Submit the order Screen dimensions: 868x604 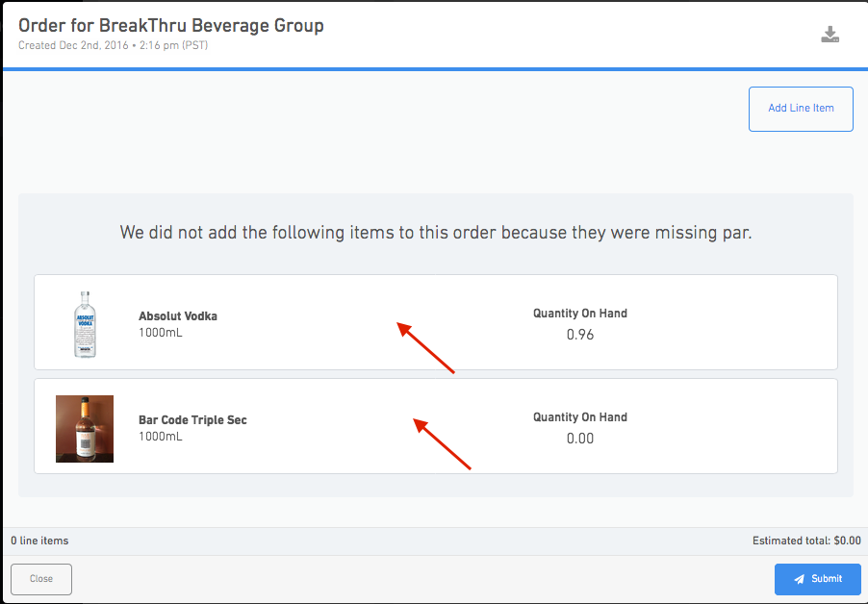817,579
